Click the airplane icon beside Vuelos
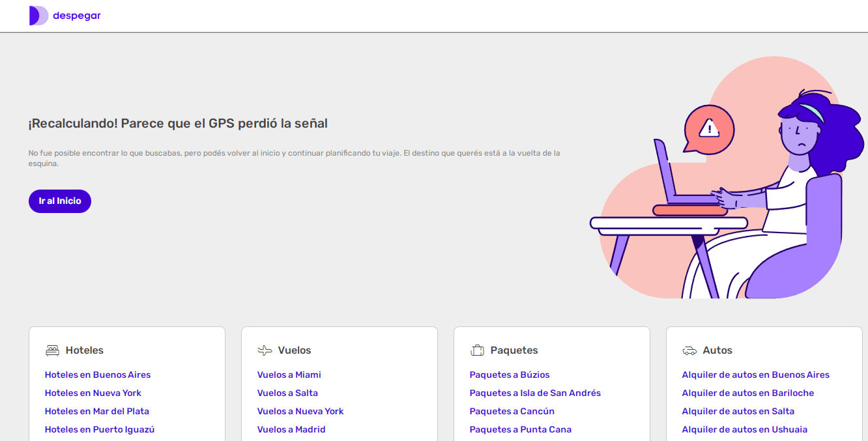868x441 pixels. pos(265,350)
